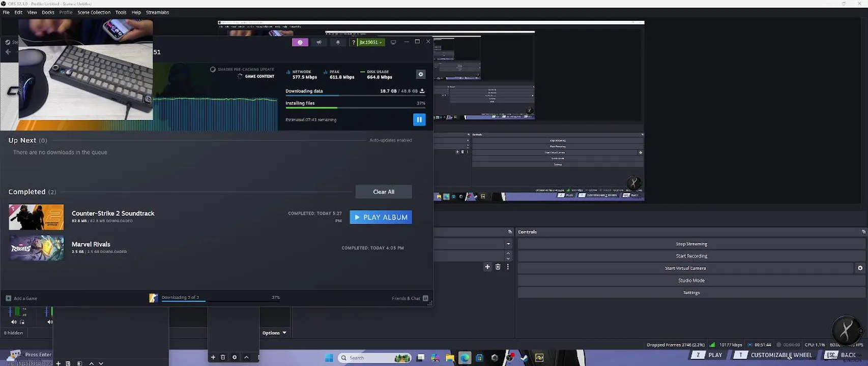
Task: Open the Streamlabs menu in OBS
Action: coord(157,12)
